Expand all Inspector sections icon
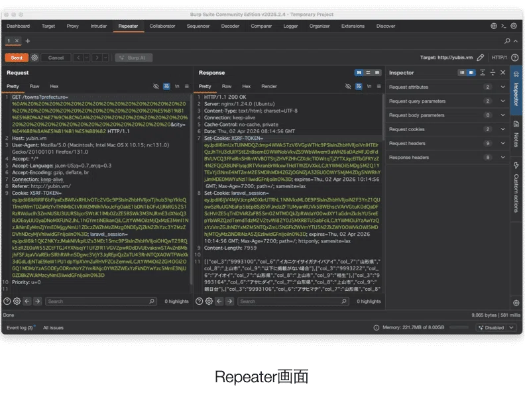 coord(483,73)
